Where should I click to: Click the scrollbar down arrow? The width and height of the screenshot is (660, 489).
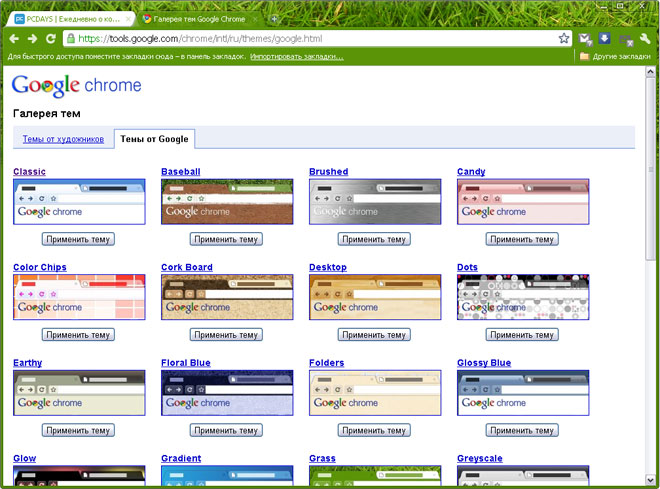pos(650,480)
